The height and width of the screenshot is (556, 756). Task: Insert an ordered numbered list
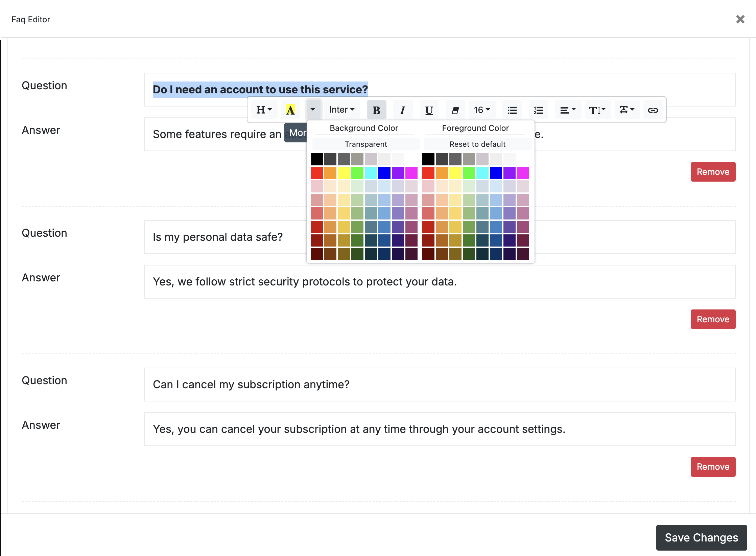point(538,110)
